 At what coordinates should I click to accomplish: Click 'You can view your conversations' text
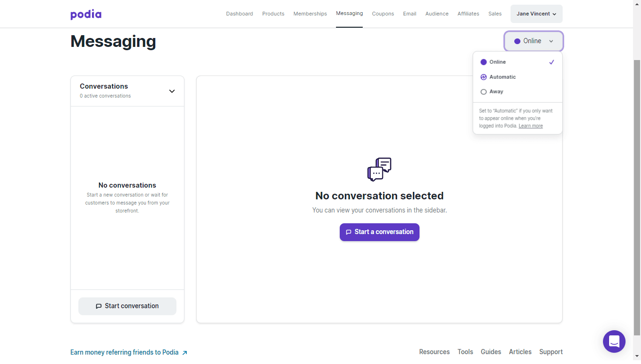click(379, 211)
